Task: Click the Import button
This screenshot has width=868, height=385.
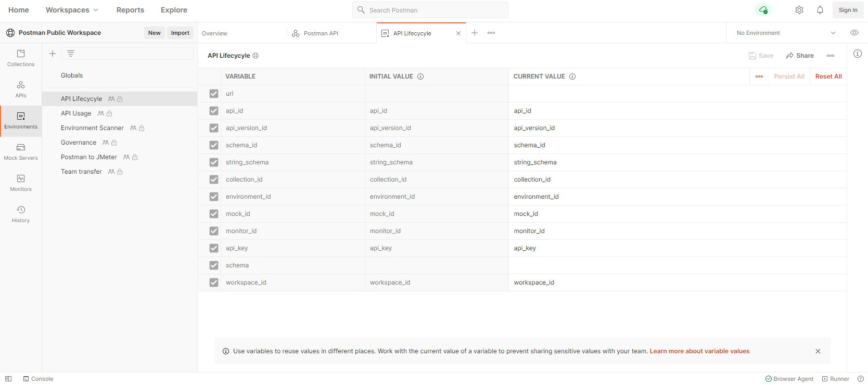Action: [180, 33]
